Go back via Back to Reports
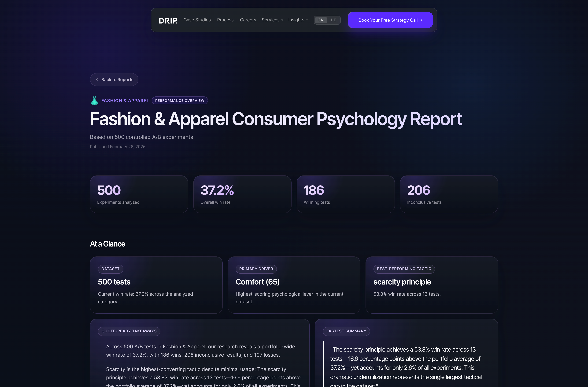The width and height of the screenshot is (588, 387). pyautogui.click(x=114, y=80)
